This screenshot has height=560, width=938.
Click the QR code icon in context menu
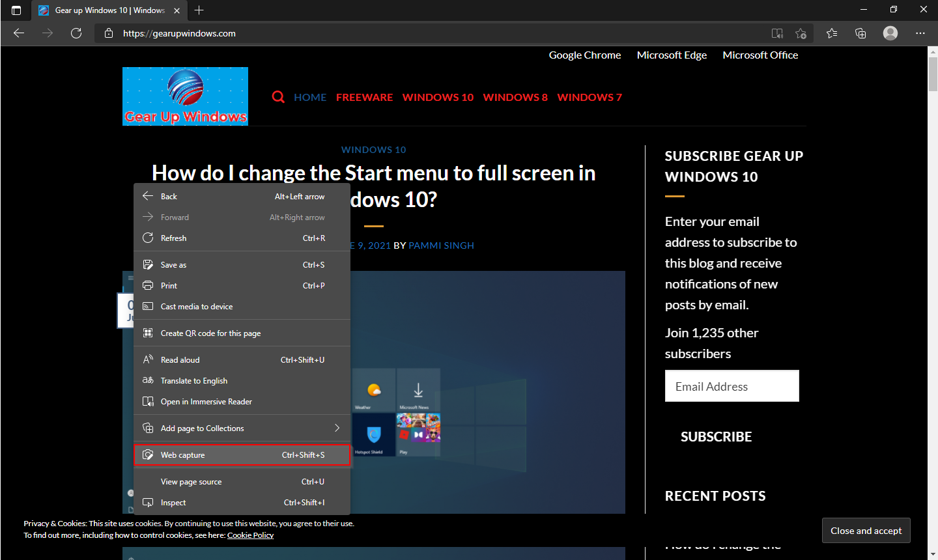pyautogui.click(x=148, y=333)
